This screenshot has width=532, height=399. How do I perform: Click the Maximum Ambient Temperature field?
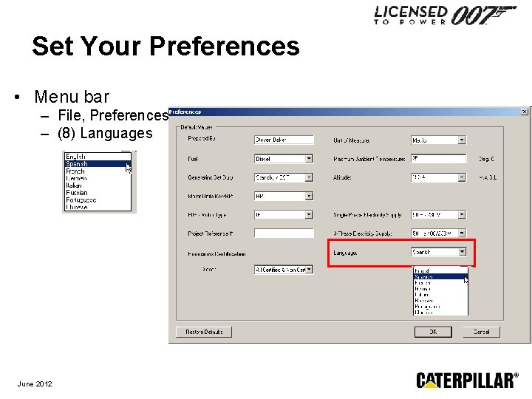click(438, 158)
